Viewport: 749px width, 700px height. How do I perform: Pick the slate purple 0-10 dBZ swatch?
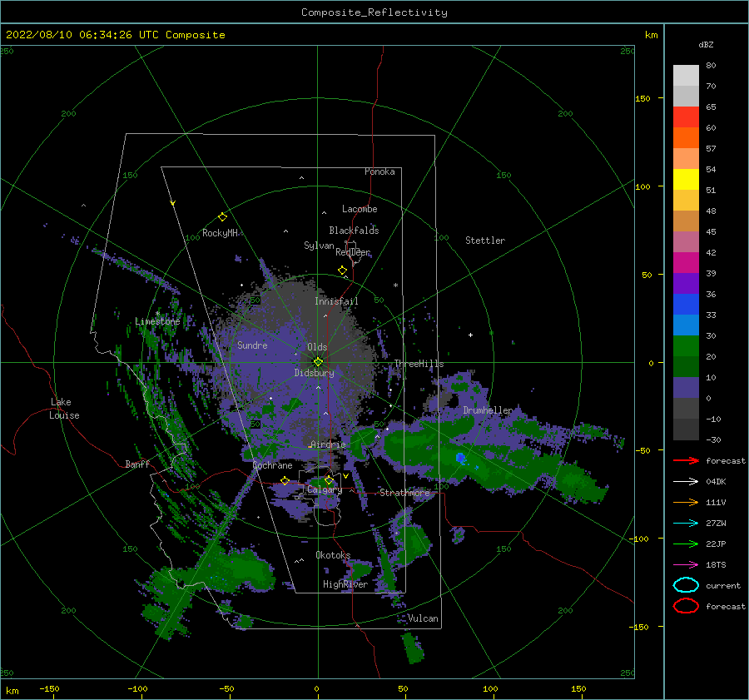(x=686, y=388)
